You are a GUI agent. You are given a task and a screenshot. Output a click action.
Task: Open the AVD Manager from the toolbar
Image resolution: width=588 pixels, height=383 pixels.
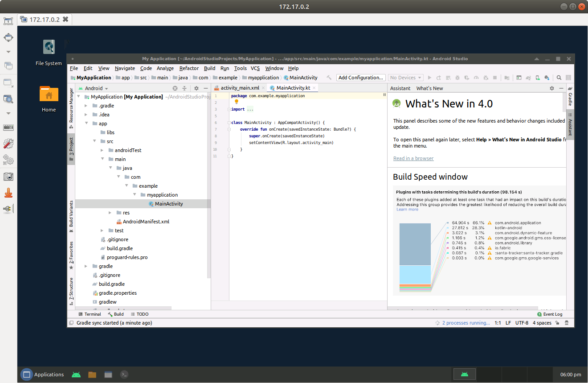pyautogui.click(x=537, y=78)
